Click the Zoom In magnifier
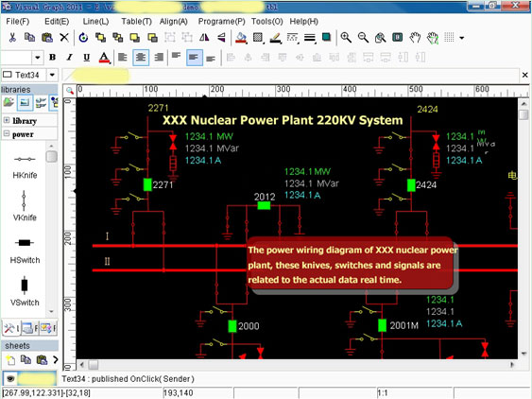This screenshot has width=532, height=399. tap(346, 38)
